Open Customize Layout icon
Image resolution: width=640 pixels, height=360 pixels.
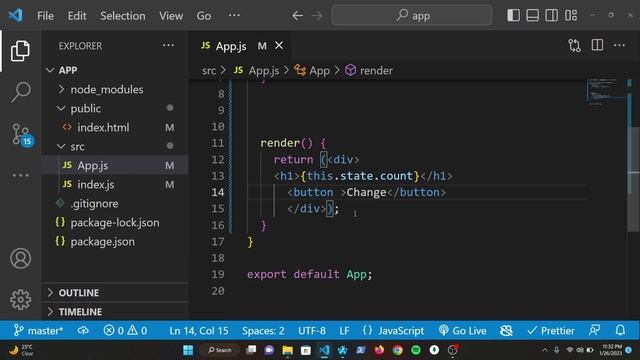click(x=571, y=16)
